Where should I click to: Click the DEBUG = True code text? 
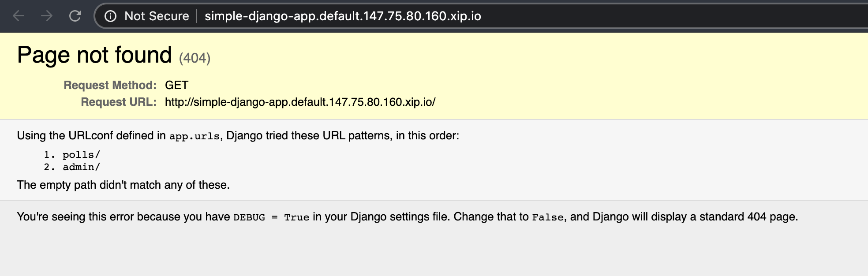(271, 217)
